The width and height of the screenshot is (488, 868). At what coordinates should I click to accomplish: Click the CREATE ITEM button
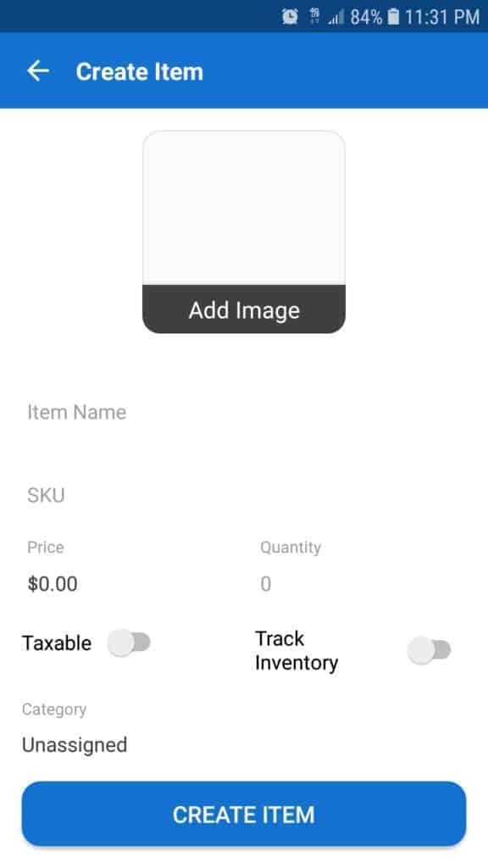pyautogui.click(x=244, y=815)
